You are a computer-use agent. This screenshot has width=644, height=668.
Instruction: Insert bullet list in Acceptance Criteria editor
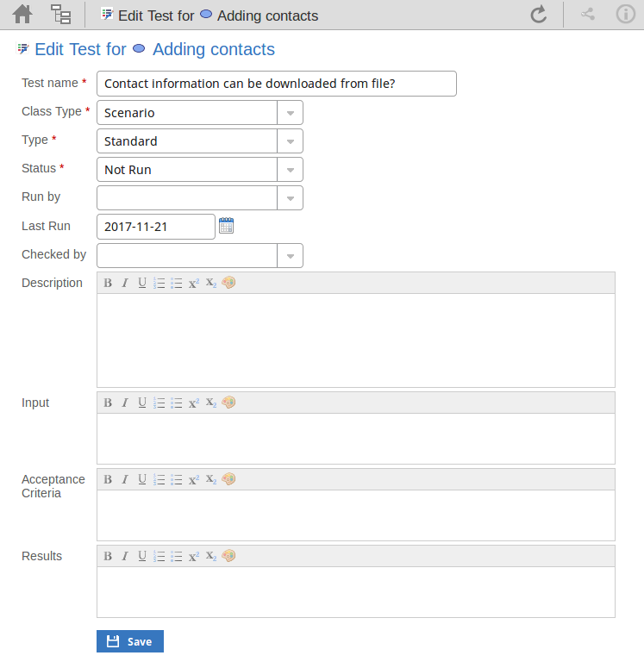point(177,479)
